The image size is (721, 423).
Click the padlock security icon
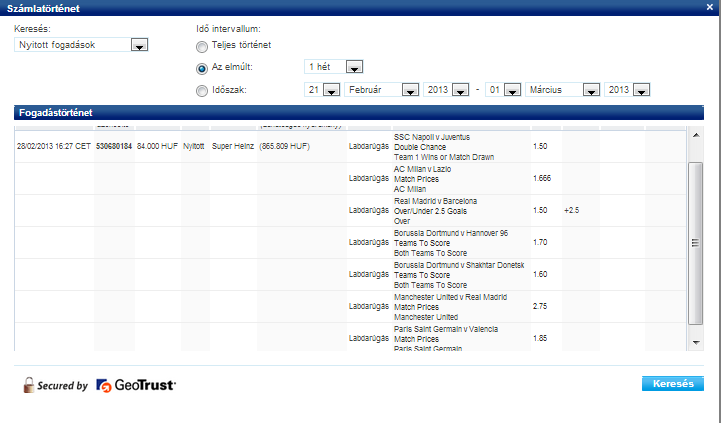click(x=29, y=385)
